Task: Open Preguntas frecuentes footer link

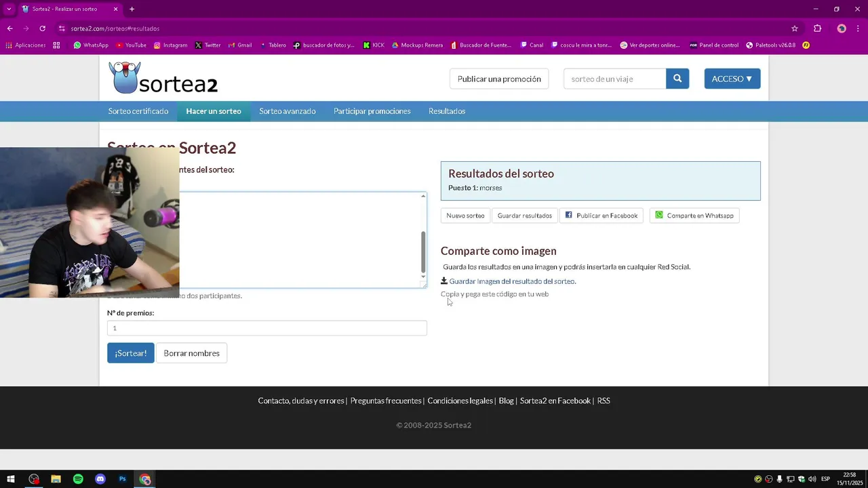Action: (x=386, y=401)
